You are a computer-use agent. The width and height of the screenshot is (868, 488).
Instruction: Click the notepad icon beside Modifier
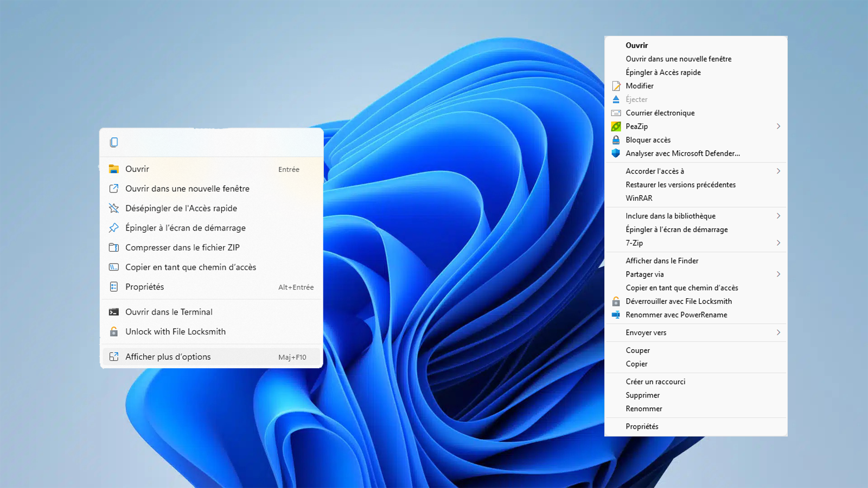pyautogui.click(x=616, y=86)
